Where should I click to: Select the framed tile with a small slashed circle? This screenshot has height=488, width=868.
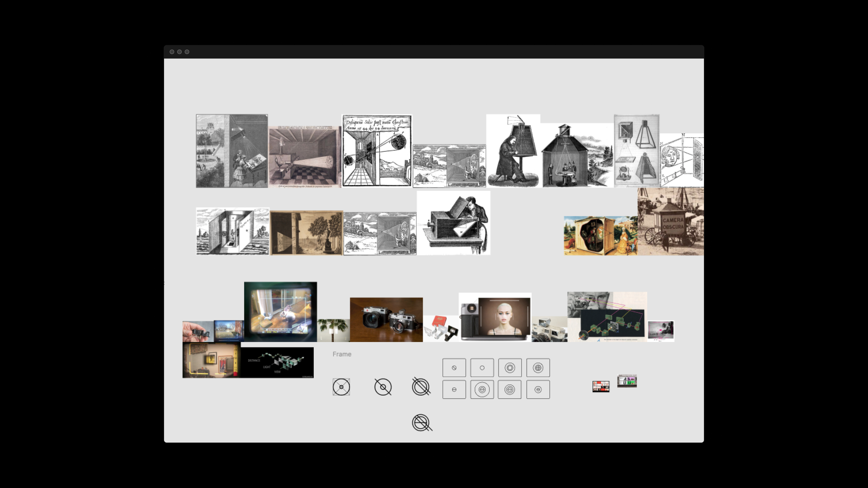454,368
